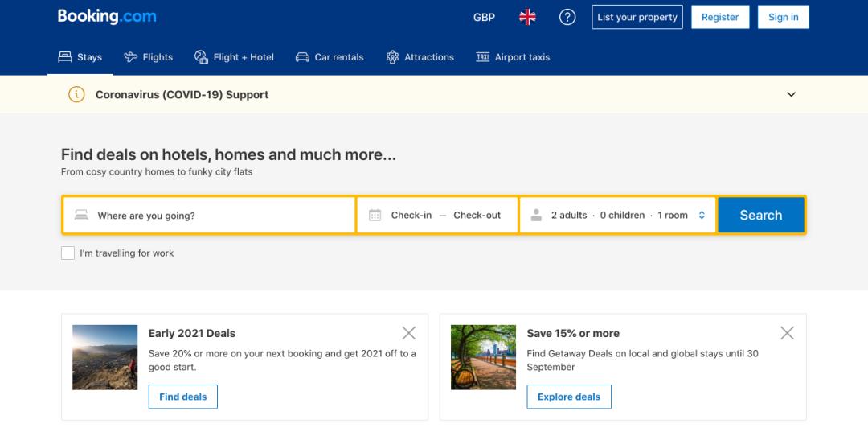Viewport: 868px width, 432px height.
Task: Click the UK flag language icon
Action: [527, 17]
